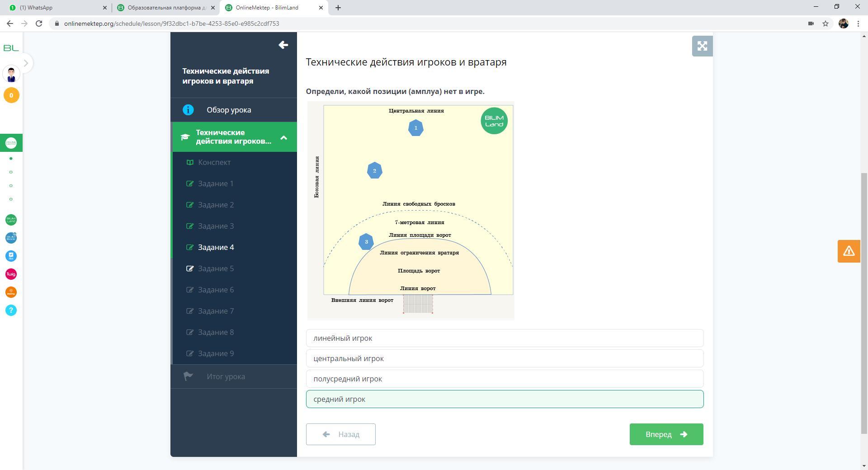The width and height of the screenshot is (868, 470).
Task: Open the Bilim Book sidebar icon
Action: (x=11, y=238)
